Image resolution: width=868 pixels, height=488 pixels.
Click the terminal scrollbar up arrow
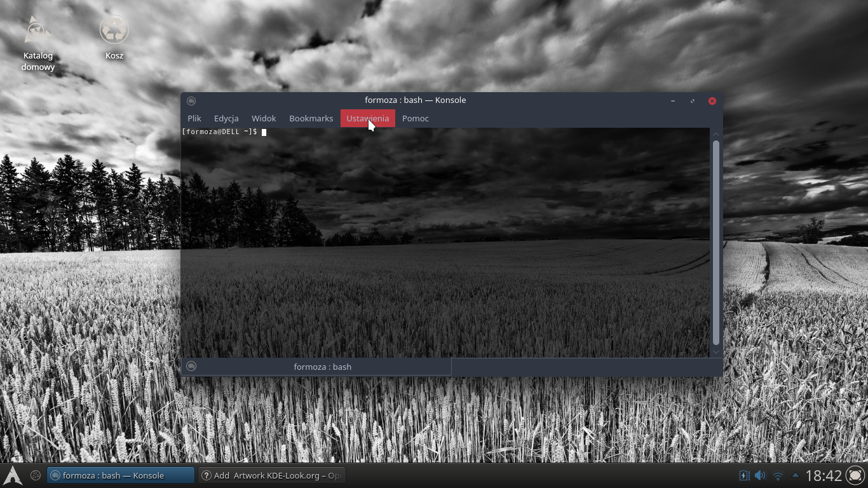tap(716, 134)
